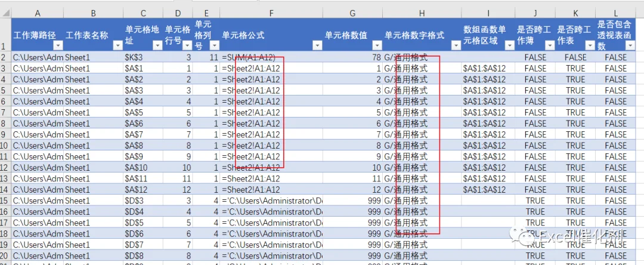The image size is (644, 265).
Task: Select row 20 header
Action: point(5,255)
